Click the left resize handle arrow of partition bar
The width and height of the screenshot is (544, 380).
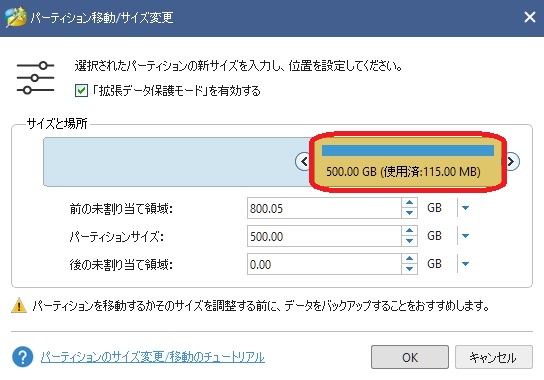click(303, 161)
